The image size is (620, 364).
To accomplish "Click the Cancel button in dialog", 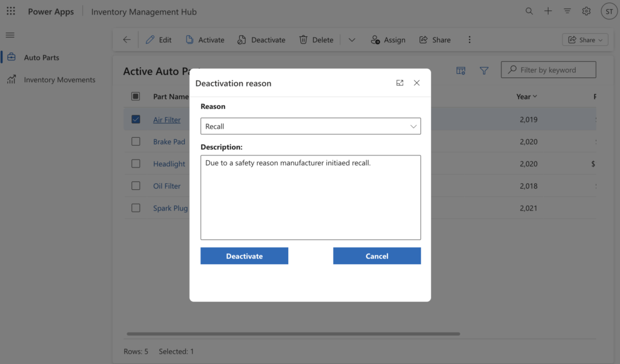I will [x=377, y=256].
